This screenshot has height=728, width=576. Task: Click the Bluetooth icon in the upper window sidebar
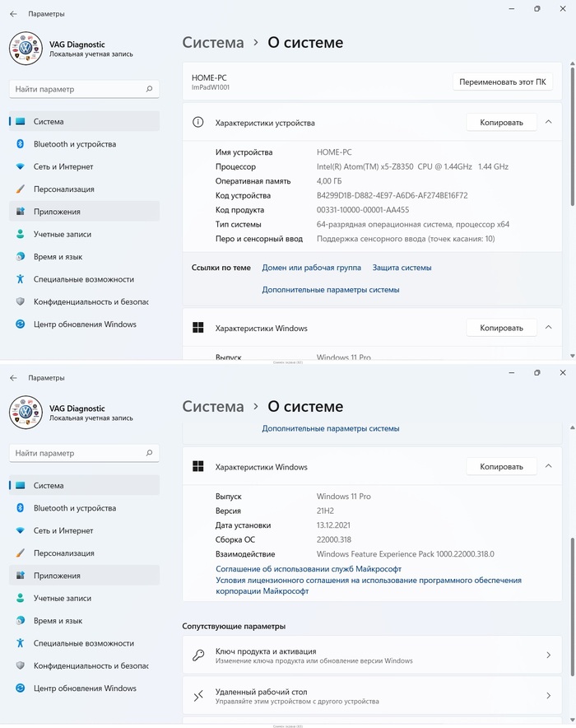[x=21, y=144]
